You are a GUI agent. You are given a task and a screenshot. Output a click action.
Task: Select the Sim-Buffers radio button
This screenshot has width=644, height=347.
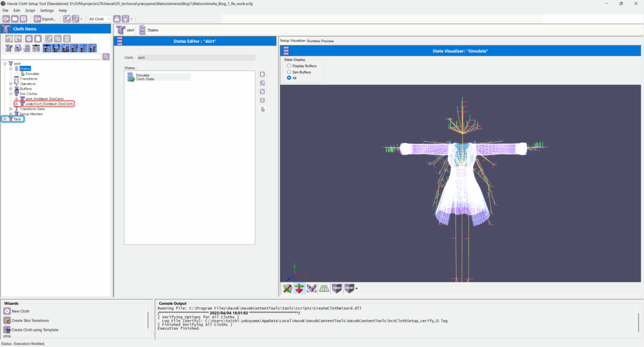(289, 72)
